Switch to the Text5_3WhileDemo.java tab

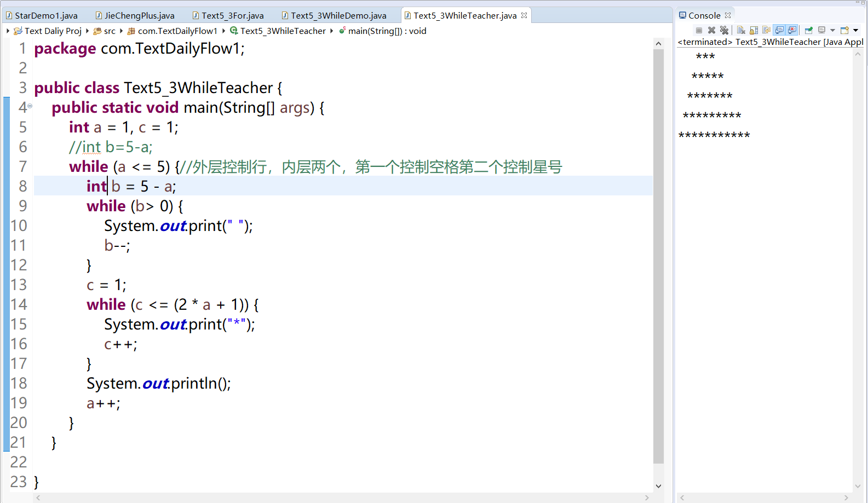pos(334,15)
